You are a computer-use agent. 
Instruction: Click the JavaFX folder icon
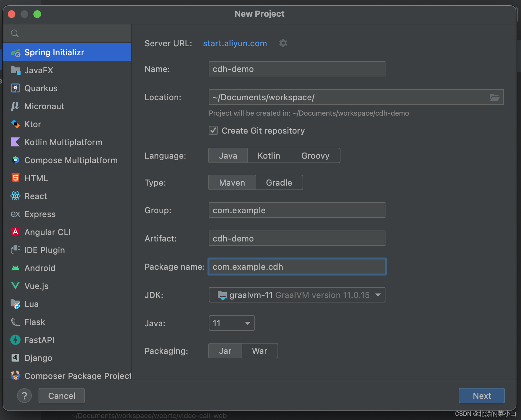click(15, 70)
